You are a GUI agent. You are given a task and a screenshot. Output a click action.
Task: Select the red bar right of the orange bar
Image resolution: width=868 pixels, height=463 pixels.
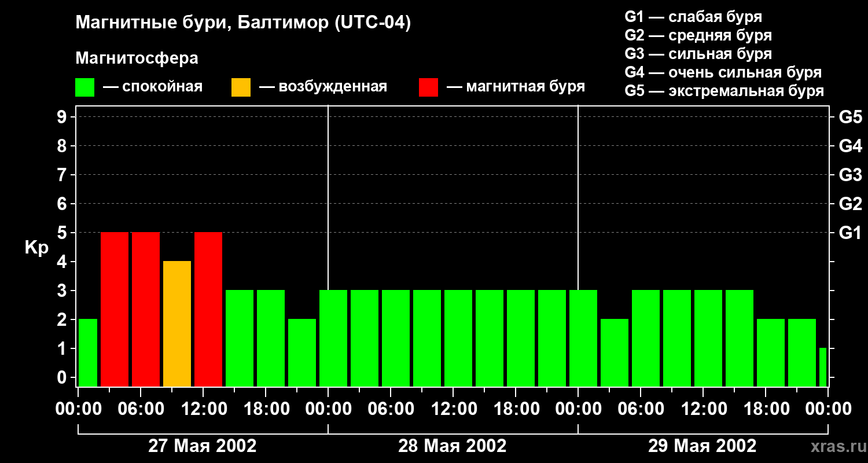(208, 309)
